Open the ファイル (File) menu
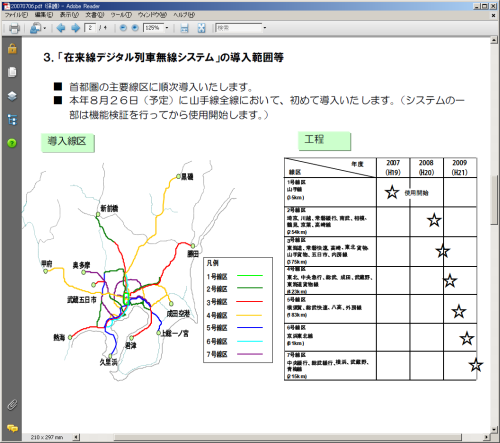This screenshot has width=500, height=443. [16, 15]
